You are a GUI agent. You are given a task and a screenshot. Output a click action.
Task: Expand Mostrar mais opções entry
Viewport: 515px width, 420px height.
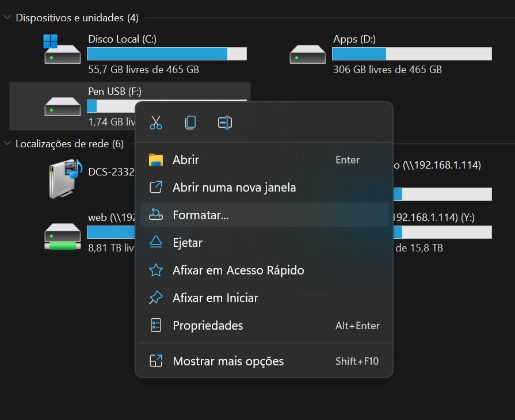pos(228,361)
